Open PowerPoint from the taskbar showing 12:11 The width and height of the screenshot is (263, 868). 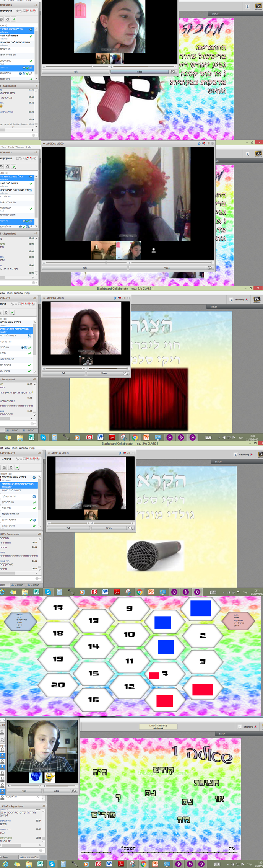[151, 592]
